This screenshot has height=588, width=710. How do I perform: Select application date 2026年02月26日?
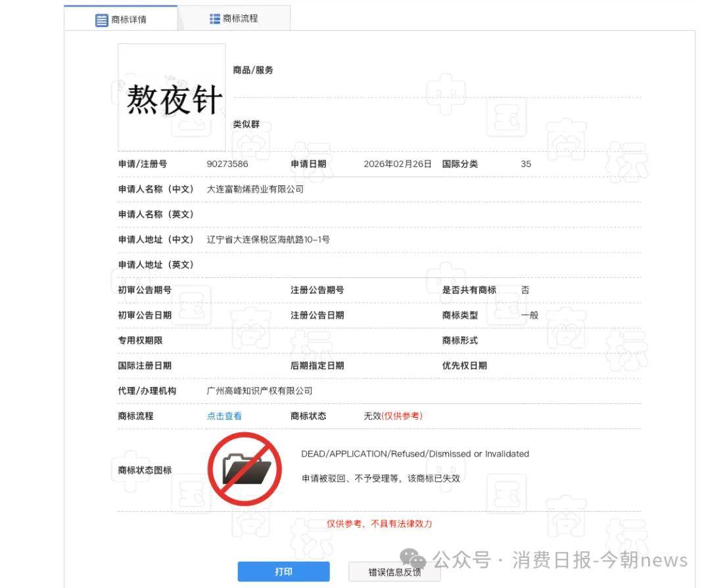pos(398,164)
